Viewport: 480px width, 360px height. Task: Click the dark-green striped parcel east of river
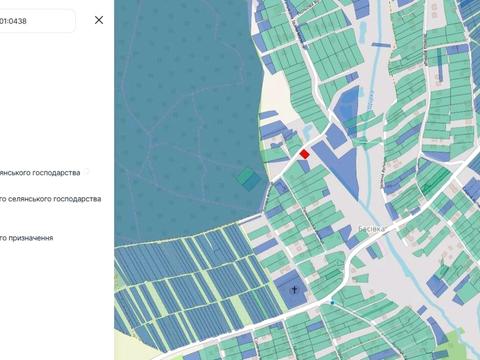pos(435,180)
